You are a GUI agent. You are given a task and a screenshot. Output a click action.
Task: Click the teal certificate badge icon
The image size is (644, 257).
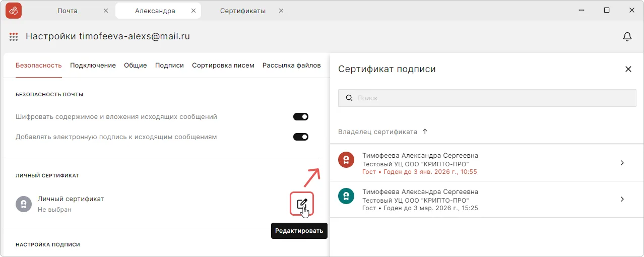(346, 196)
